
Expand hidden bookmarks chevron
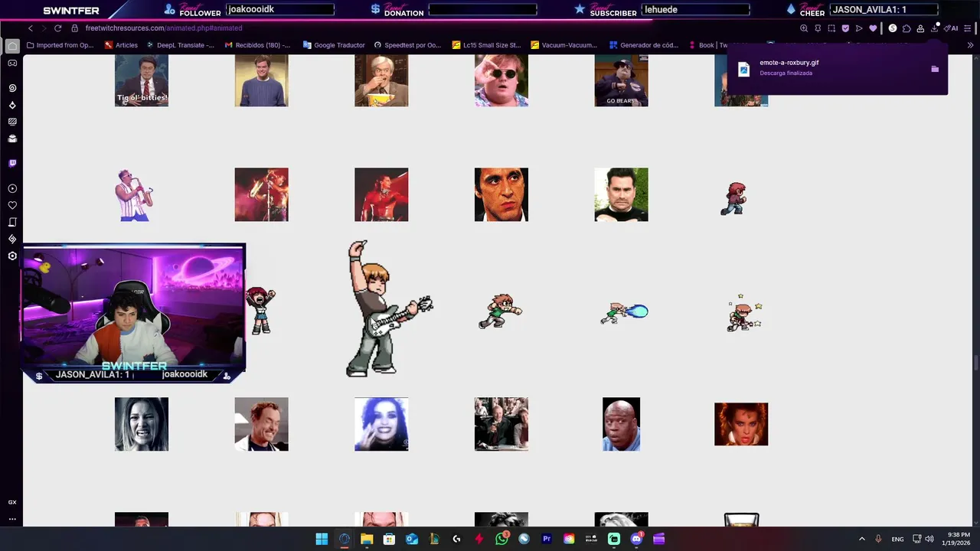(970, 45)
